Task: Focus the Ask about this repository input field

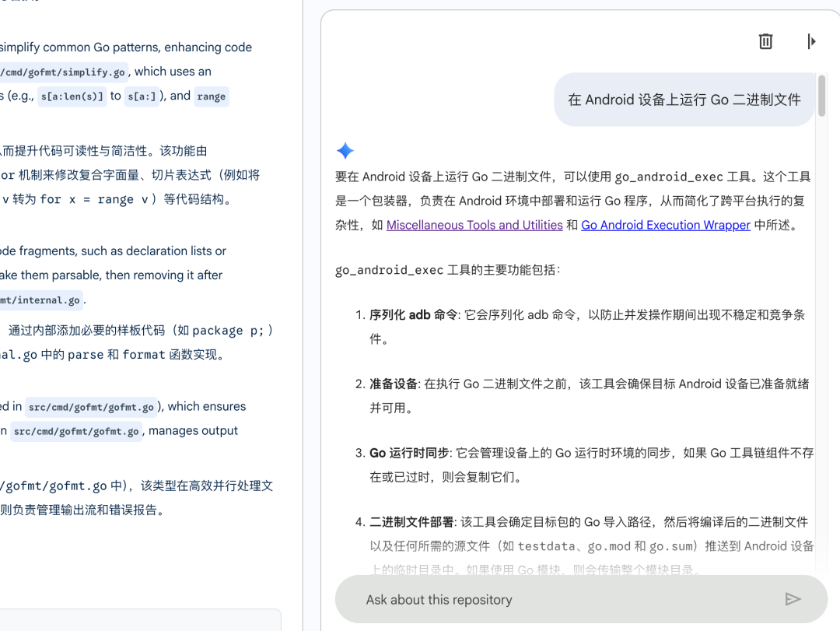Action: click(544, 599)
